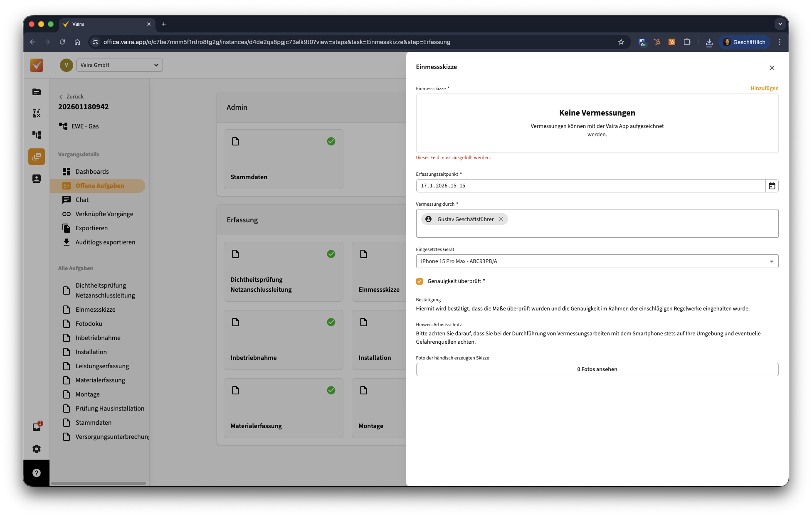
Task: Open the inbox icon with notification badge
Action: coord(37,427)
